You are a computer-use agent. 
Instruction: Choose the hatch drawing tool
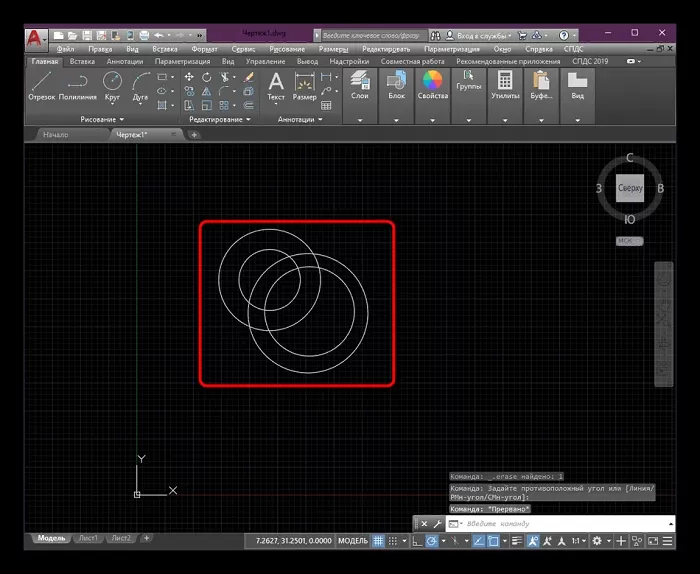(162, 105)
